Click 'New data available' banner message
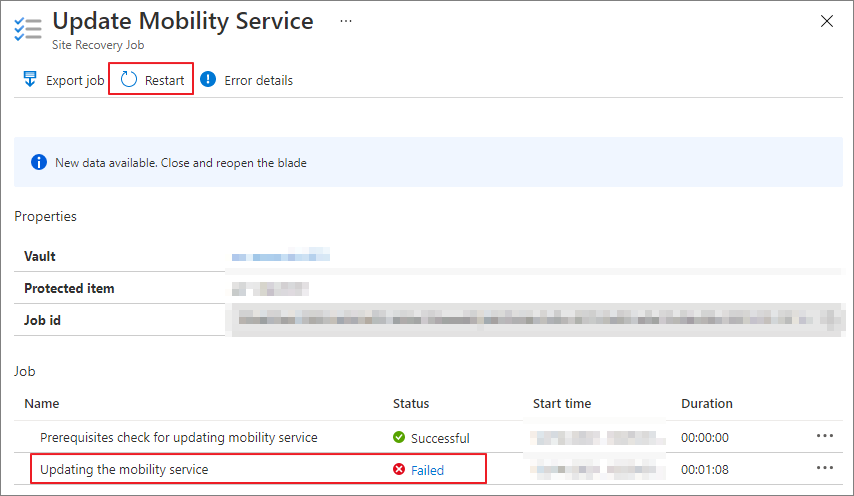 (181, 163)
